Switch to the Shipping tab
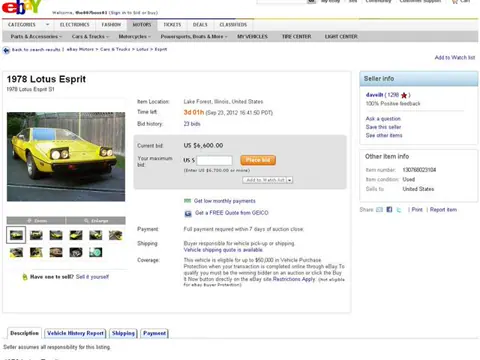This screenshot has height=360, width=480. (123, 333)
